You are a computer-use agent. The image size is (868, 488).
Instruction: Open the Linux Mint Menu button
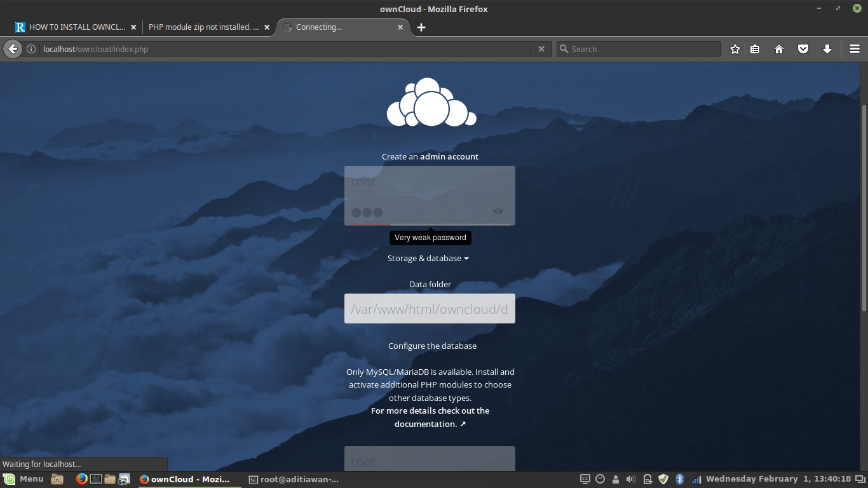pyautogui.click(x=24, y=479)
